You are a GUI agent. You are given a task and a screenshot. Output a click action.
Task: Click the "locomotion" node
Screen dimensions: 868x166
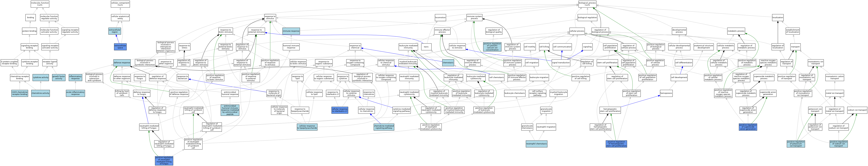coord(440,17)
